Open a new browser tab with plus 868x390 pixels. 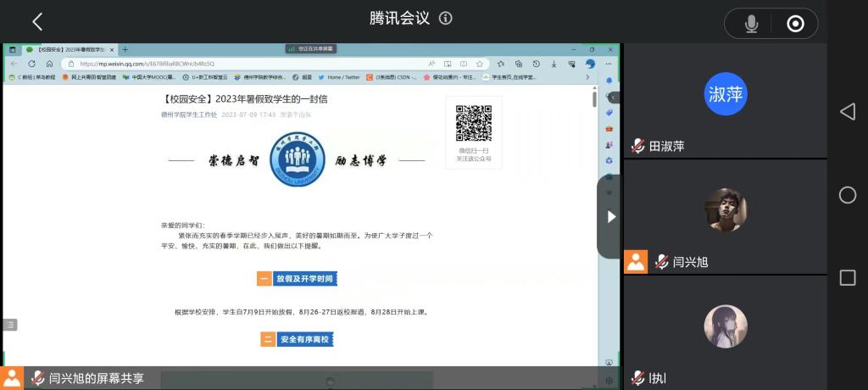tap(125, 49)
